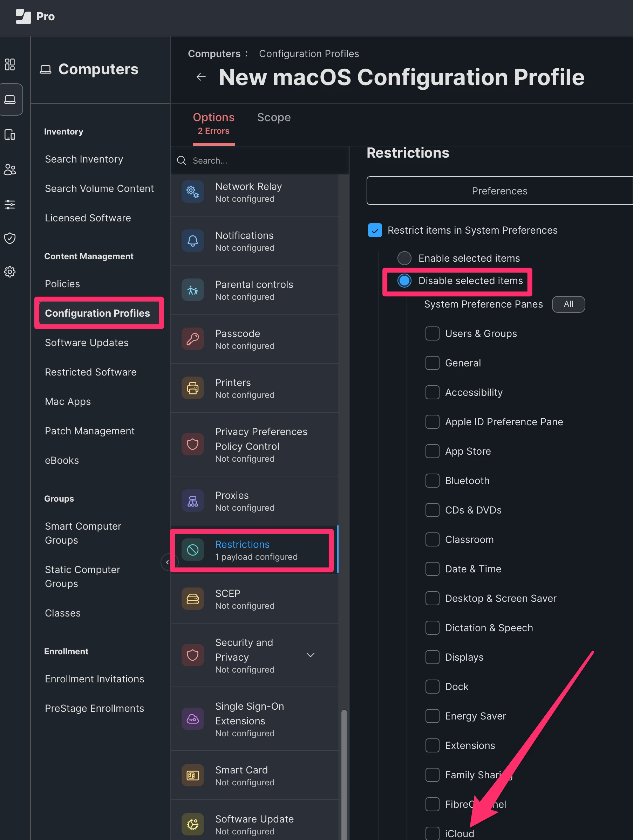This screenshot has height=840, width=633.
Task: Check the General pane checkbox
Action: pos(433,363)
